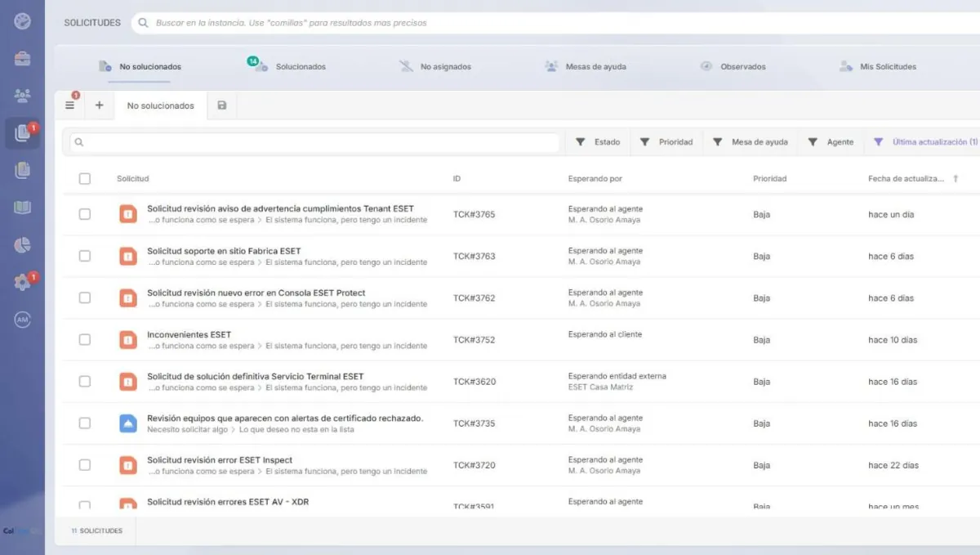The image size is (980, 555).
Task: Open ticket about Servicio Terminal ESET
Action: point(256,376)
